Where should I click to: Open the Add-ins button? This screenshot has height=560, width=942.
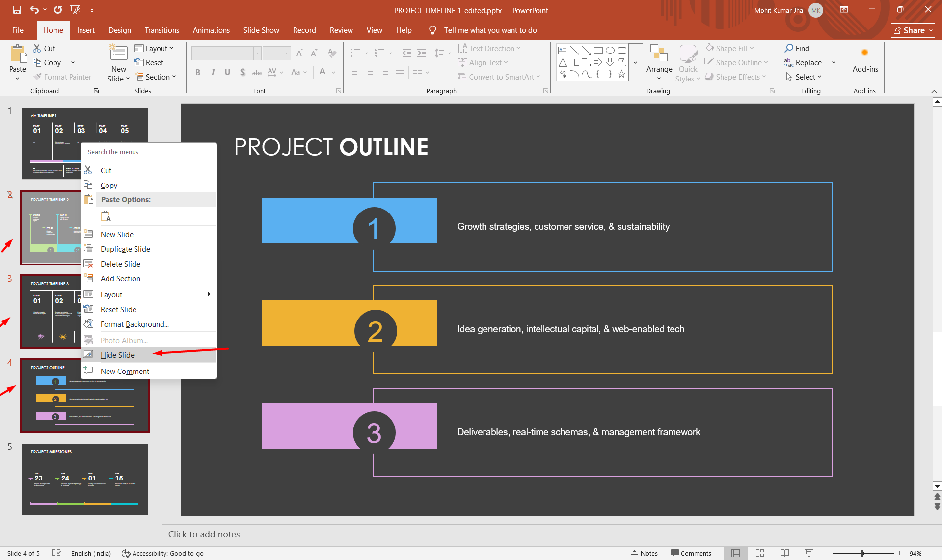(865, 60)
